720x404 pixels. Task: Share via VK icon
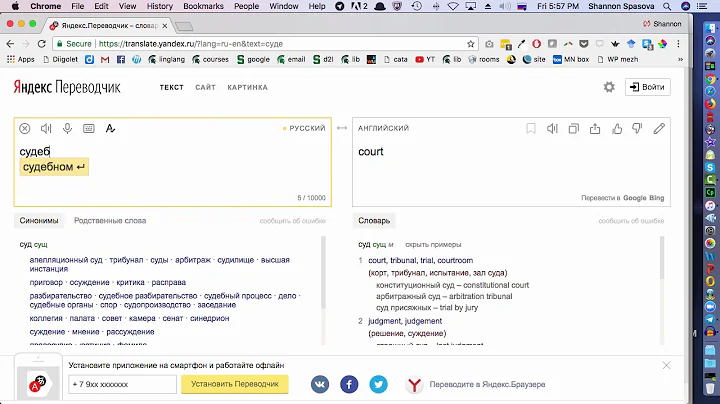(320, 384)
